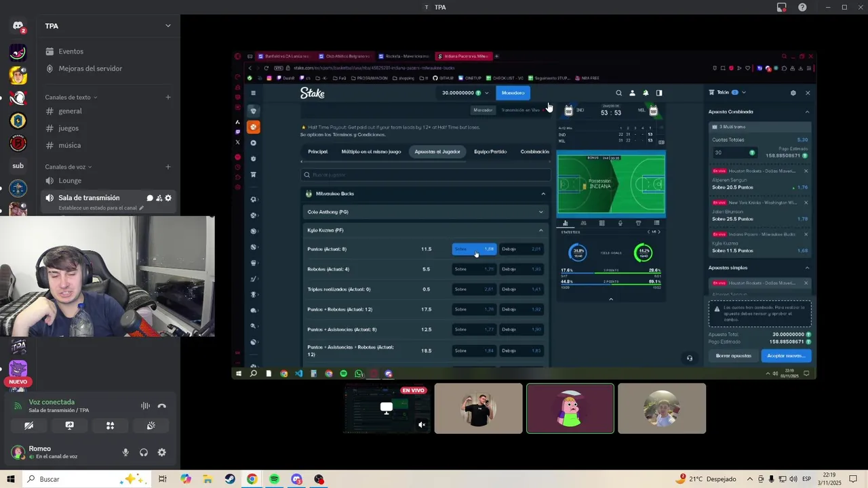The image size is (868, 488).
Task: Open the música text channel
Action: 70,145
